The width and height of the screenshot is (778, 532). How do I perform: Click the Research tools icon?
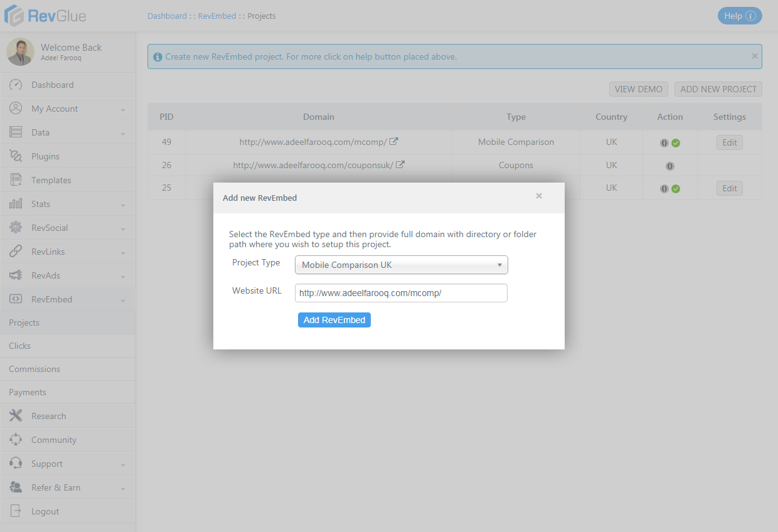point(16,416)
